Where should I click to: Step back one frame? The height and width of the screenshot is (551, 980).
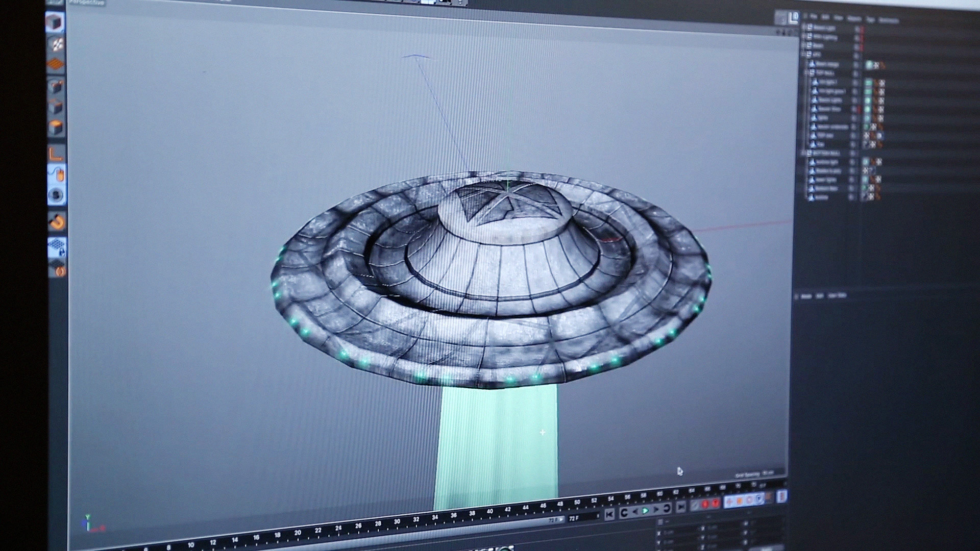(x=635, y=512)
